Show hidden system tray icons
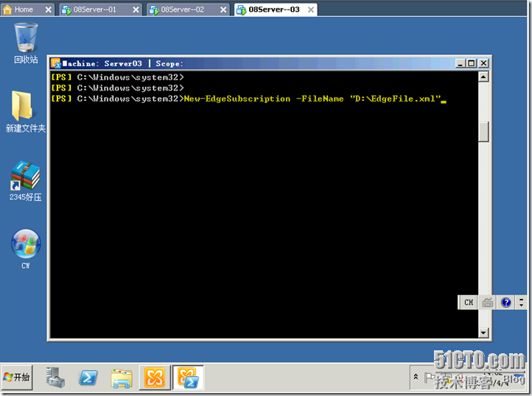 pos(416,377)
